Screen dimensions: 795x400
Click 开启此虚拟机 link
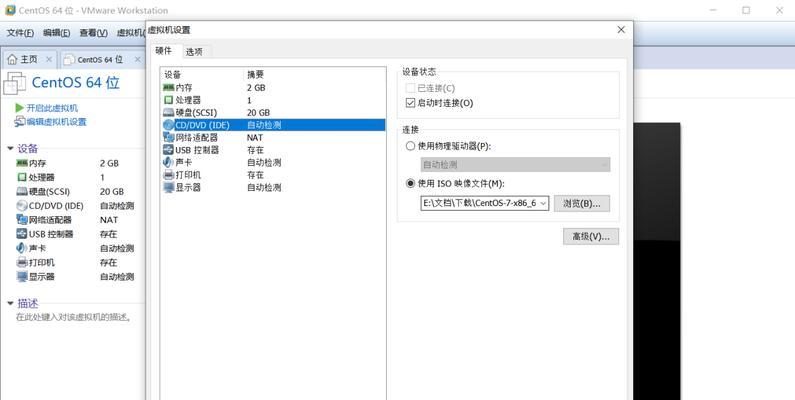pos(52,108)
